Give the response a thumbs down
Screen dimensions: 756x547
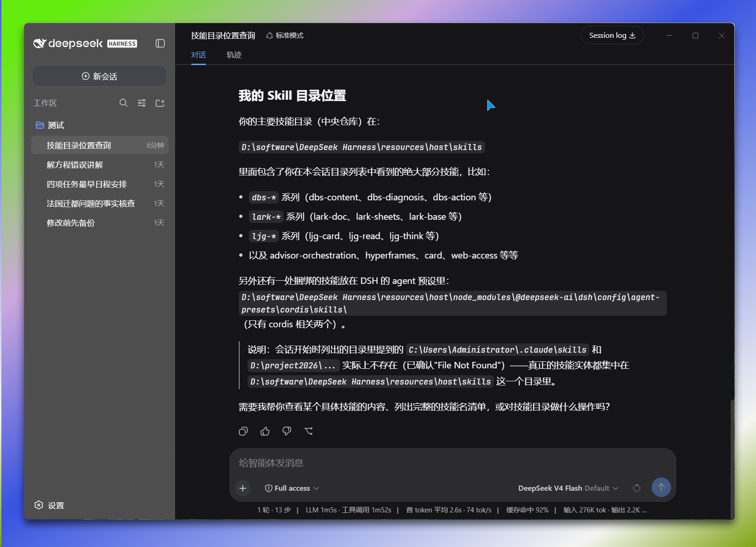point(287,431)
